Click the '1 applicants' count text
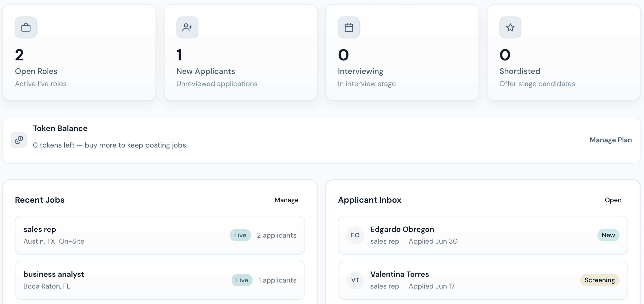The image size is (644, 304). click(277, 280)
